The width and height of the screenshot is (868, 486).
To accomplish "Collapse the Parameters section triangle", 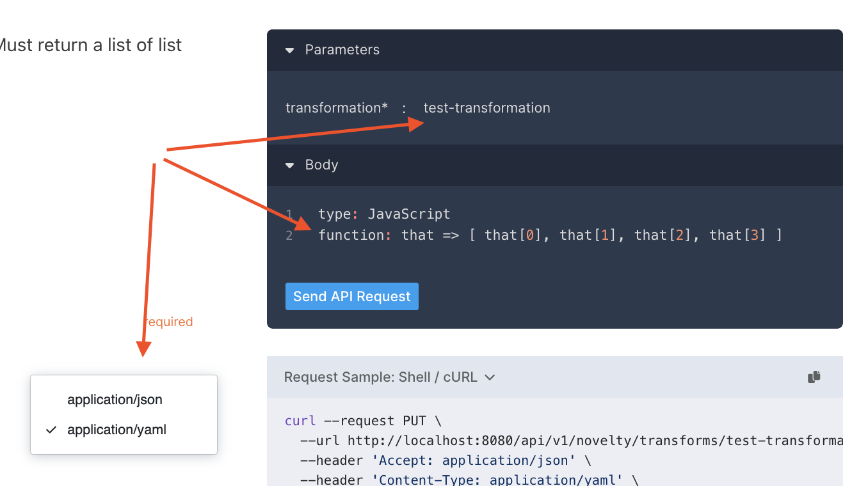I will [290, 50].
